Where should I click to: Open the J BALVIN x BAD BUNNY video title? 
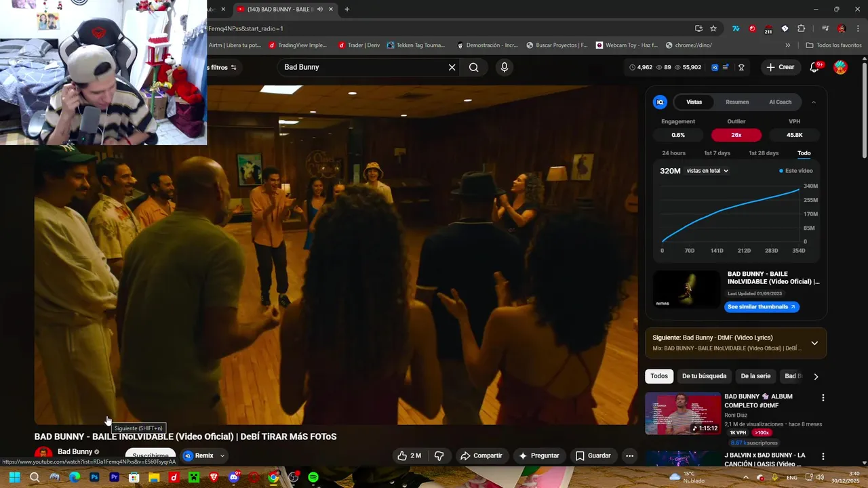coord(765,460)
